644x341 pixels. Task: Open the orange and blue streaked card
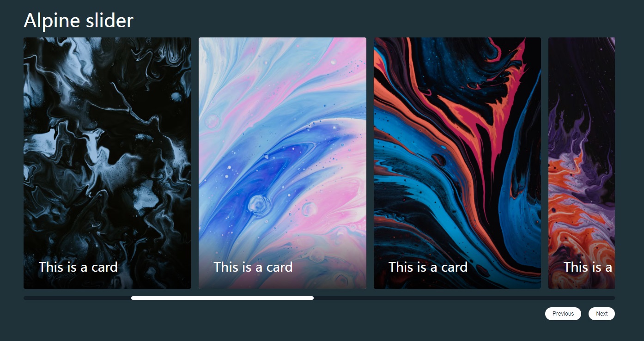[x=457, y=163]
